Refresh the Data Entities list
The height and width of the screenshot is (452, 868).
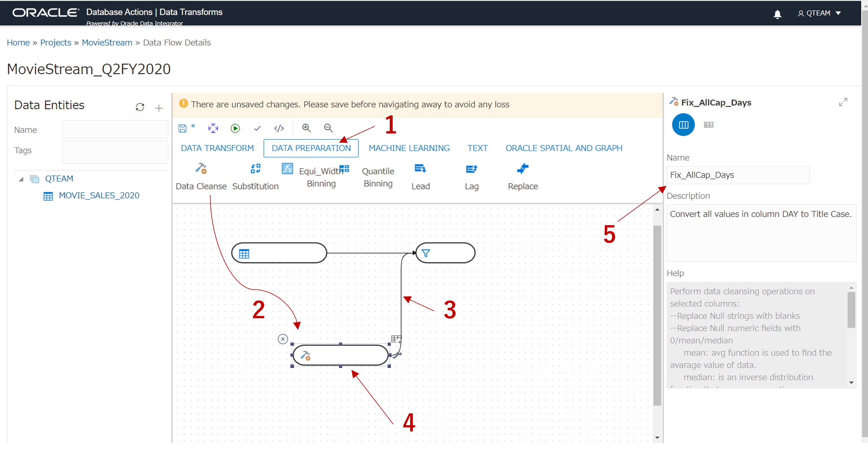point(140,107)
